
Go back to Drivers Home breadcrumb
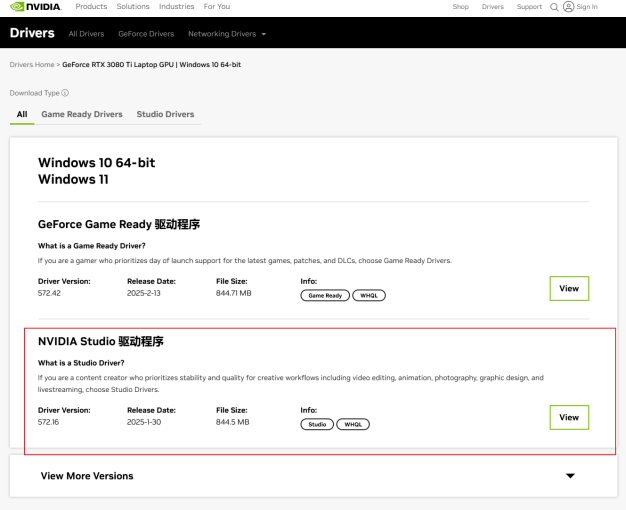(x=32, y=65)
